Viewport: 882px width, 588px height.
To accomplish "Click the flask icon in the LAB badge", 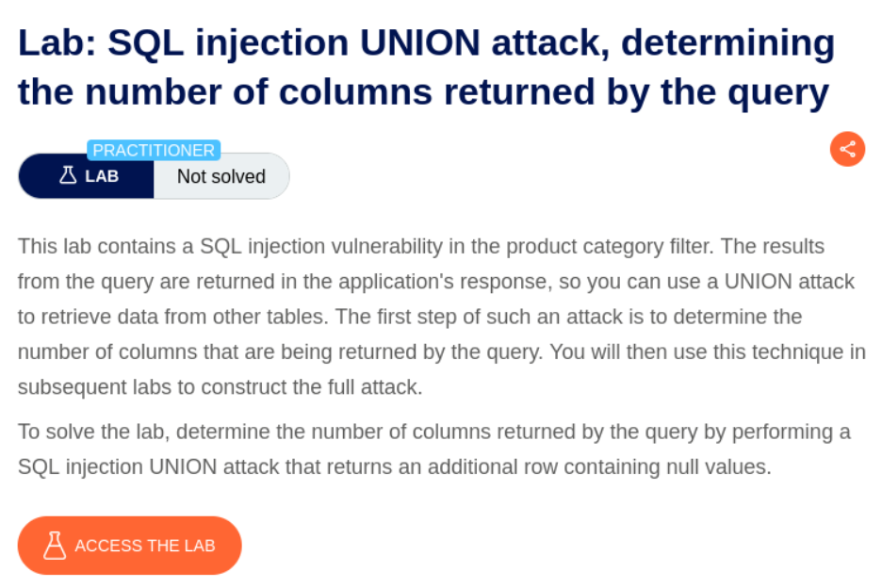I will (x=68, y=175).
